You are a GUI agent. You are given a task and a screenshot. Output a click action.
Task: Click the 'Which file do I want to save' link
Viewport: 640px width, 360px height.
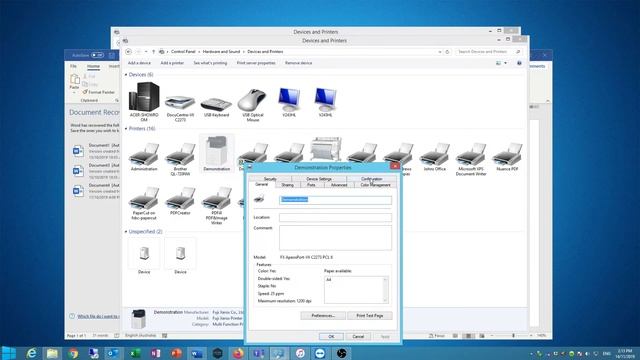(x=98, y=316)
